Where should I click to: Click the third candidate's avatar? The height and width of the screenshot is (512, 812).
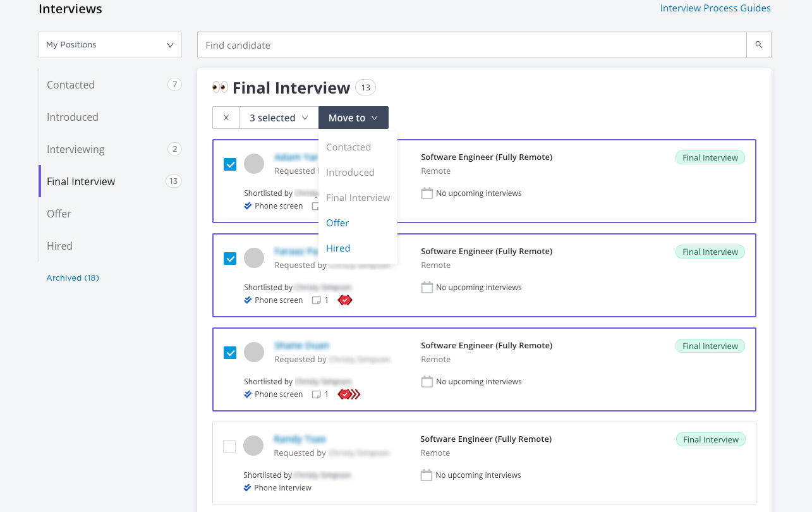pos(254,352)
